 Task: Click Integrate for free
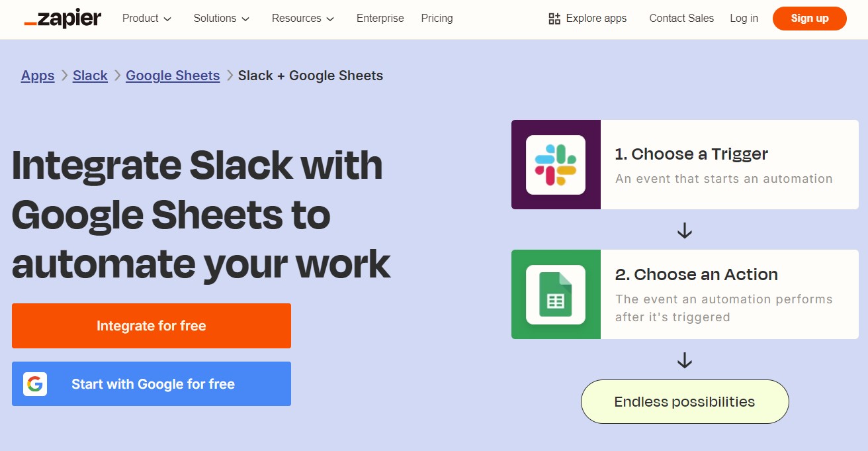[151, 325]
